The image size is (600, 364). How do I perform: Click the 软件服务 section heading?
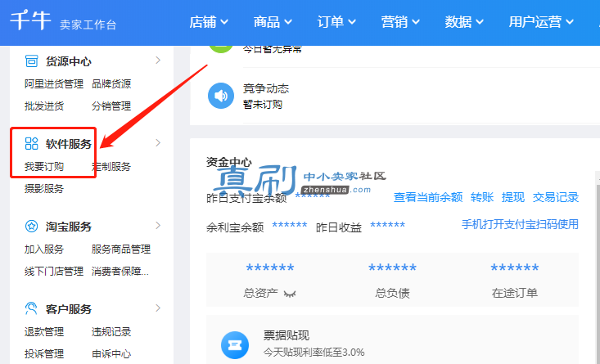pyautogui.click(x=69, y=144)
